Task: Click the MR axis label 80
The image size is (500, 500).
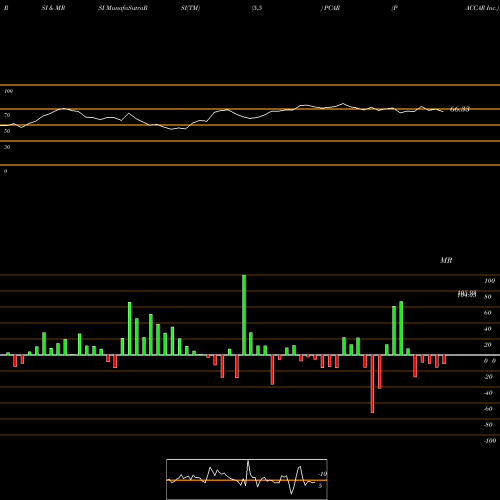Action: [488, 297]
